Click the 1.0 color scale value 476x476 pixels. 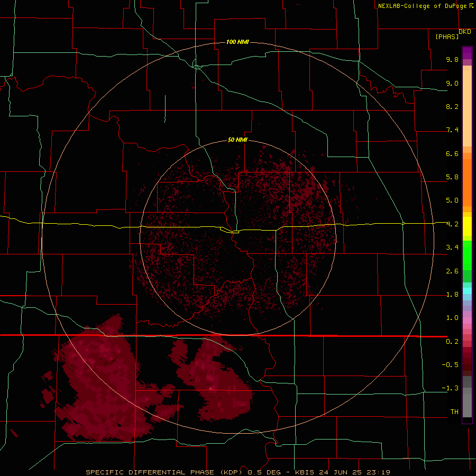pyautogui.click(x=452, y=318)
